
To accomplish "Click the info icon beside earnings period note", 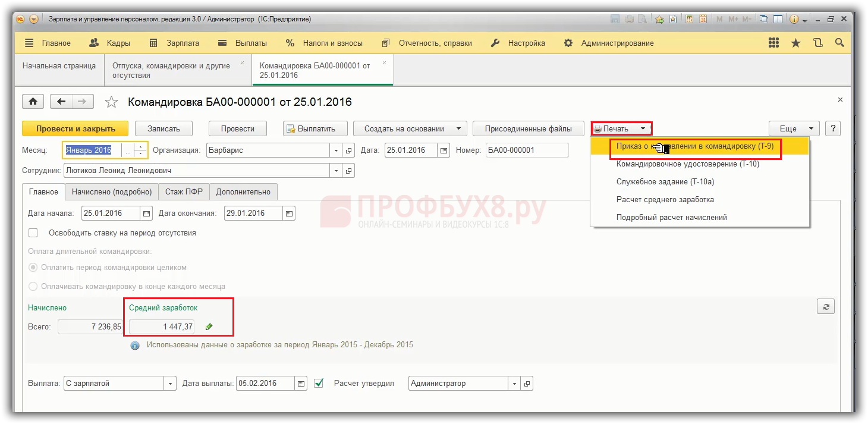I will tap(135, 345).
